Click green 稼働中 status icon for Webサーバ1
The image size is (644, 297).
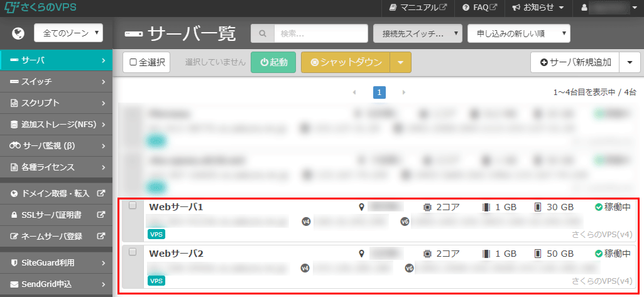pos(598,207)
